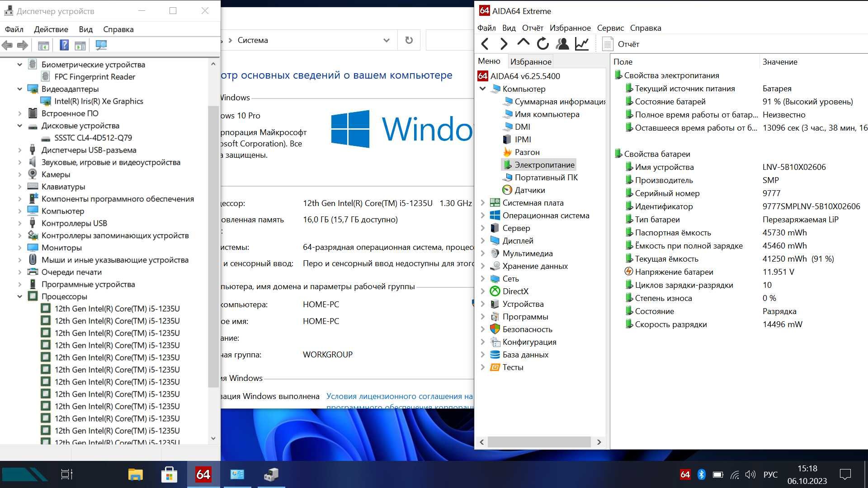This screenshot has width=868, height=488.
Task: Expand Мониторы in Device Manager
Action: 19,247
